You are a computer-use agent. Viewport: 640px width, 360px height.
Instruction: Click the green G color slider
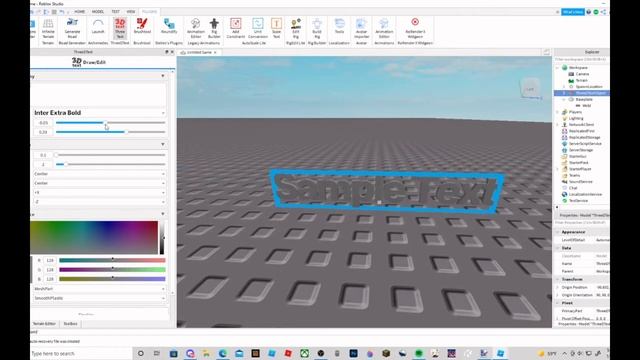[112, 269]
